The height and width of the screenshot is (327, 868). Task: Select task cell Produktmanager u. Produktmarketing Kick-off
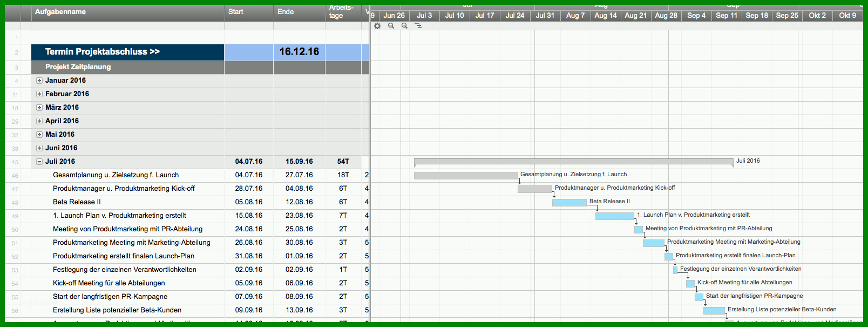128,189
